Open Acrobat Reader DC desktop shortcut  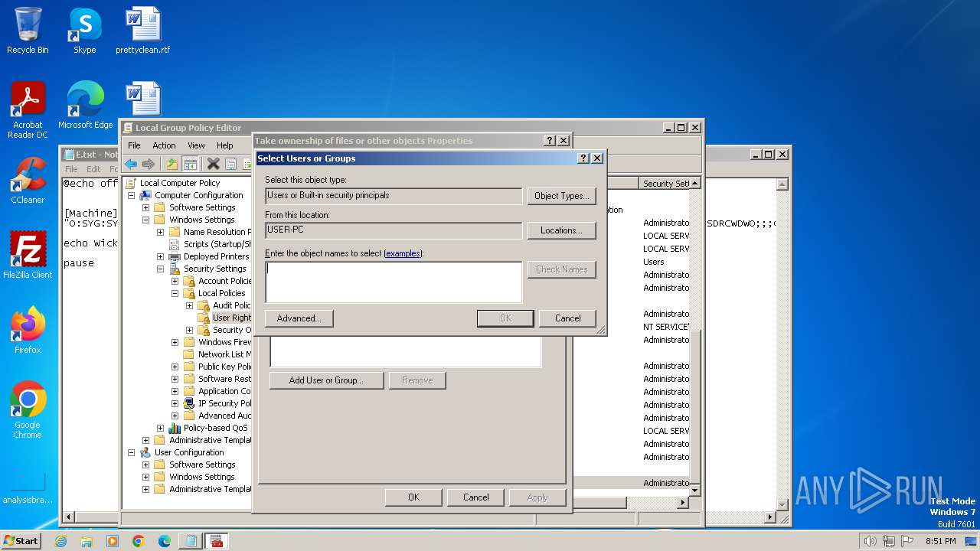click(x=28, y=110)
